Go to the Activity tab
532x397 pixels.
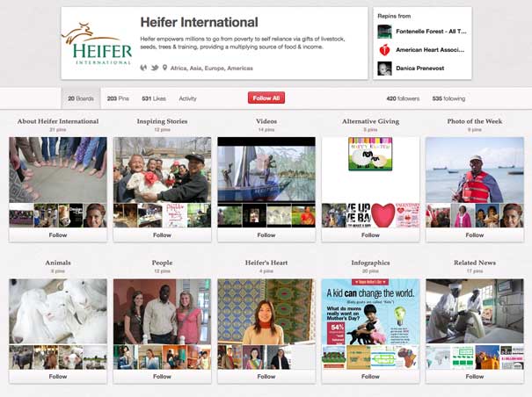tap(187, 98)
